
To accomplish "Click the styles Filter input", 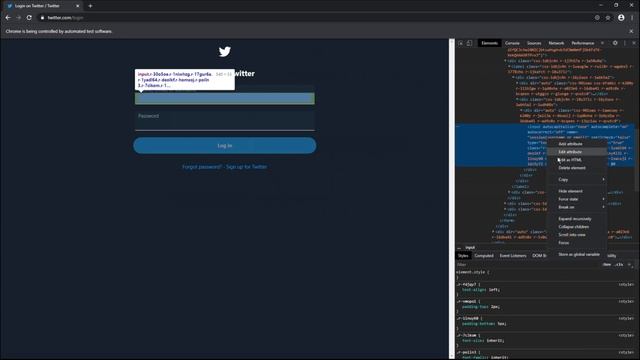I will point(527,264).
